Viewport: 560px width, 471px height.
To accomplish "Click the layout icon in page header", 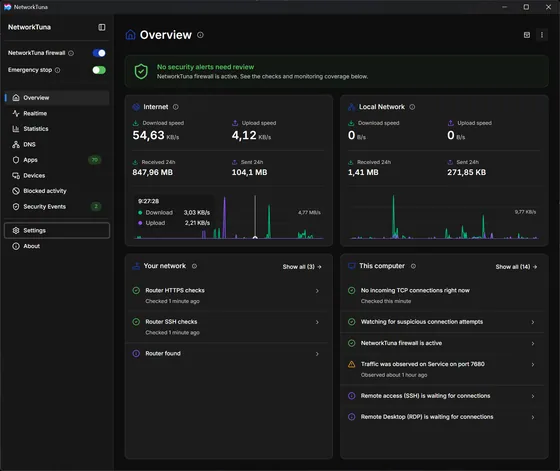I will 527,35.
